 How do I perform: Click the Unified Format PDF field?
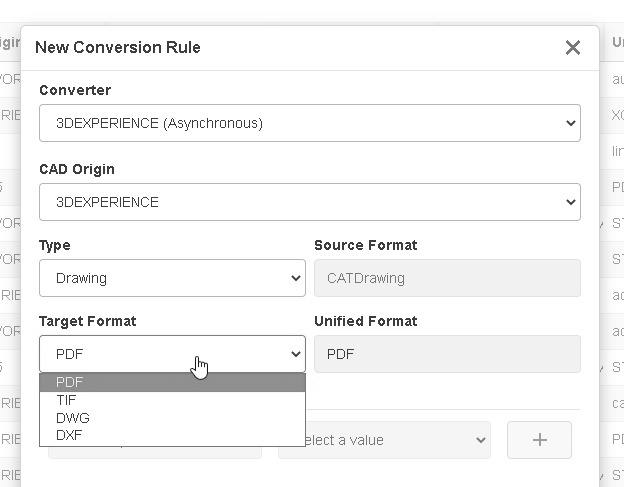point(447,354)
